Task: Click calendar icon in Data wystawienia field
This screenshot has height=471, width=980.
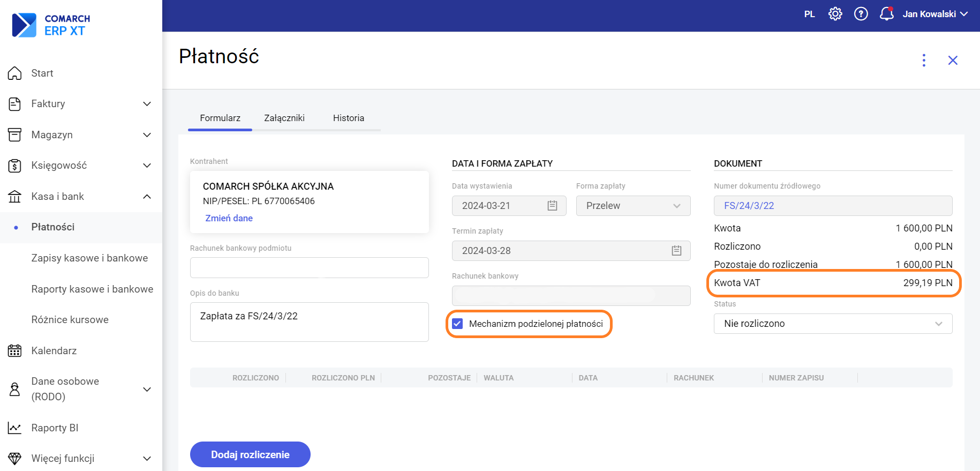Action: coord(552,206)
